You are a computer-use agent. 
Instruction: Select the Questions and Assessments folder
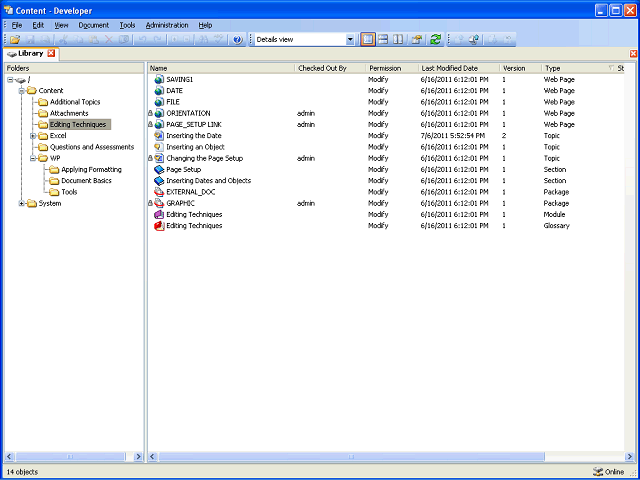pyautogui.click(x=92, y=147)
